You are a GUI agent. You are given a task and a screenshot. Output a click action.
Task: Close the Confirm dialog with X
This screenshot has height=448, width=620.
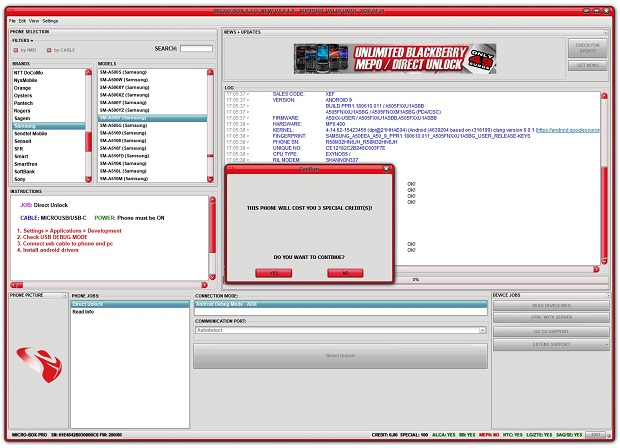pyautogui.click(x=386, y=169)
